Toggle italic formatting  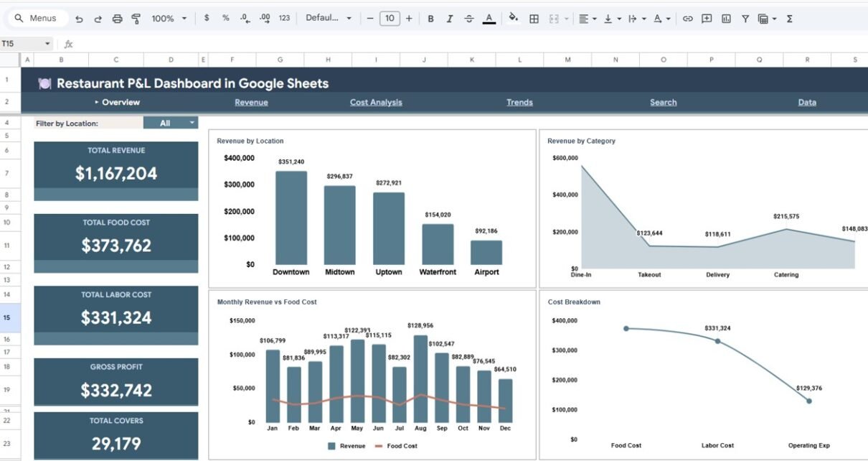[450, 19]
